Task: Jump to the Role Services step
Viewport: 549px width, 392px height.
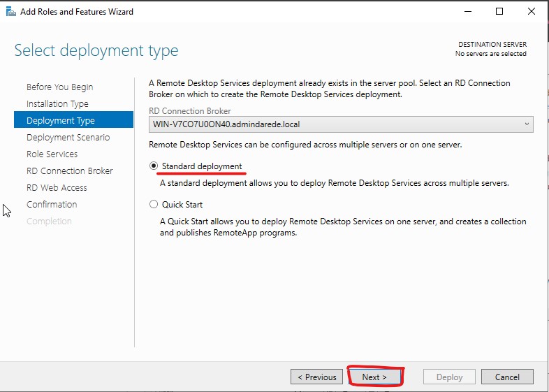Action: 52,154
